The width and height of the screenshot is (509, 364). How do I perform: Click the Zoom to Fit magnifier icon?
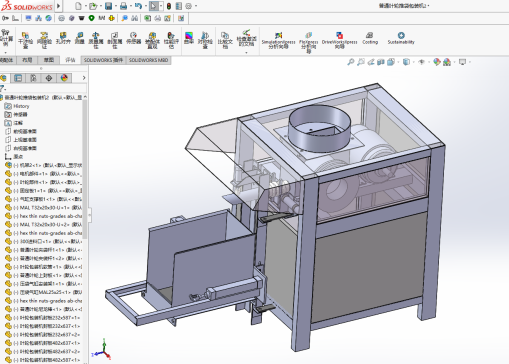click(x=350, y=62)
